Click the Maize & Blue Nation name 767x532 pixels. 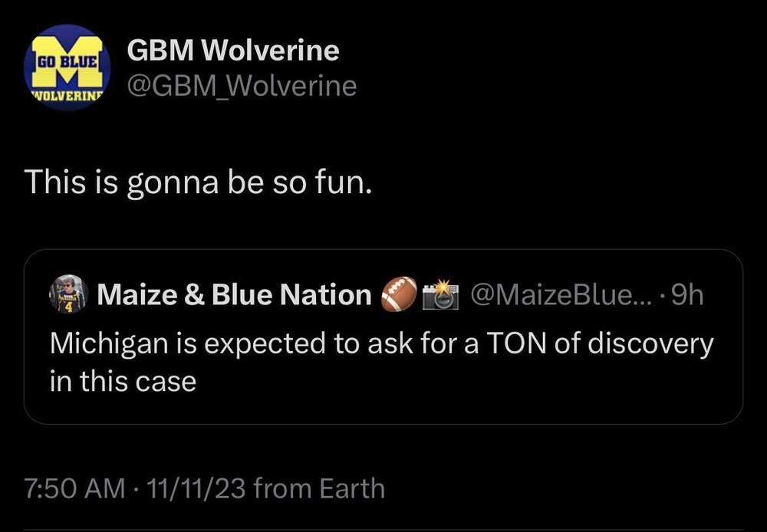[x=233, y=295]
